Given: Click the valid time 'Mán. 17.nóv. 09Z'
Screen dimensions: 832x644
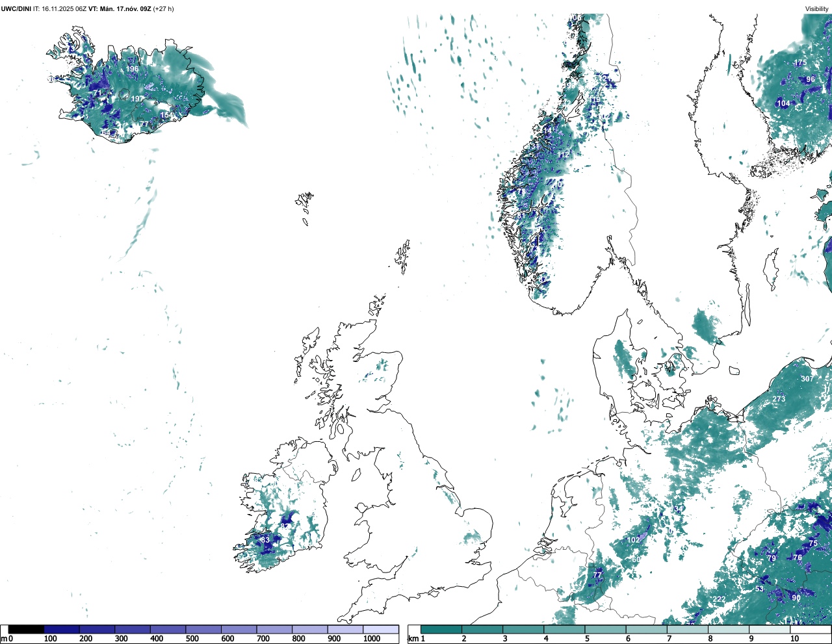Looking at the screenshot, I should (x=126, y=8).
